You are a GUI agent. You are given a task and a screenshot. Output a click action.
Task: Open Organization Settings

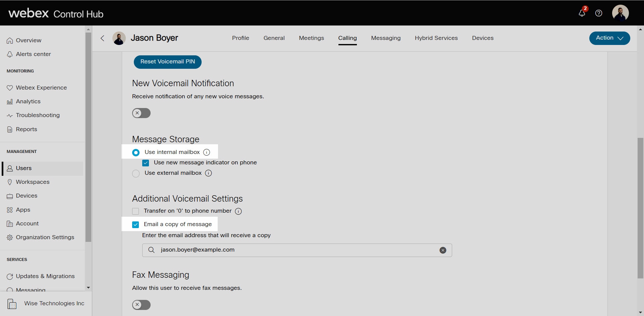(45, 237)
